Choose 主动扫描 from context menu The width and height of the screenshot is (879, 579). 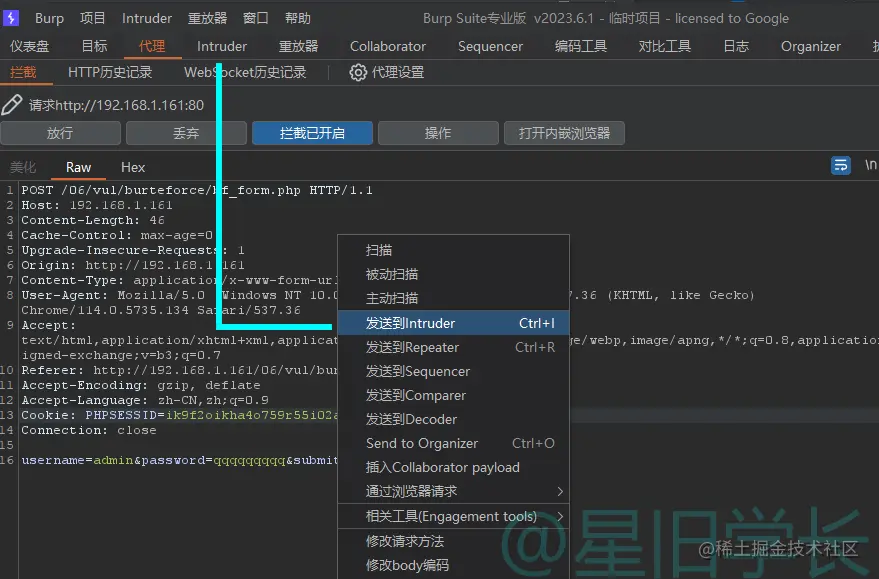point(454,298)
